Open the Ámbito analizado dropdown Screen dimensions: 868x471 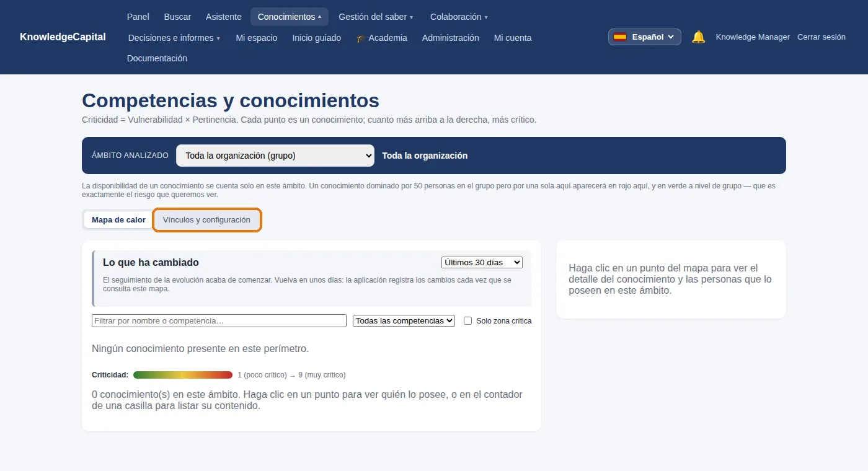click(275, 156)
